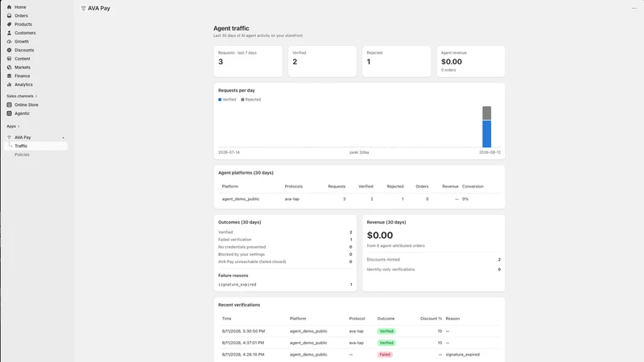Click the Customers person icon
This screenshot has height=362, width=644.
[9, 33]
